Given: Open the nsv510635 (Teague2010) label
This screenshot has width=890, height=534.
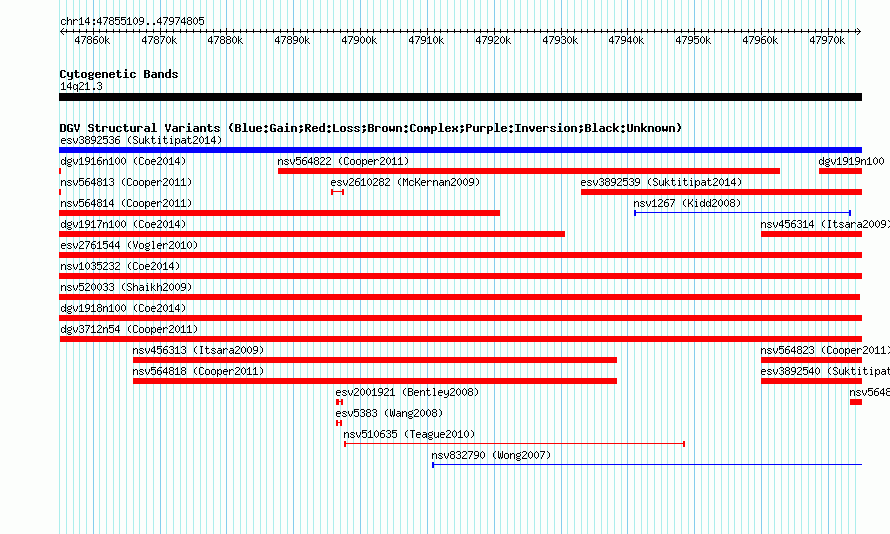Looking at the screenshot, I should pyautogui.click(x=409, y=434).
